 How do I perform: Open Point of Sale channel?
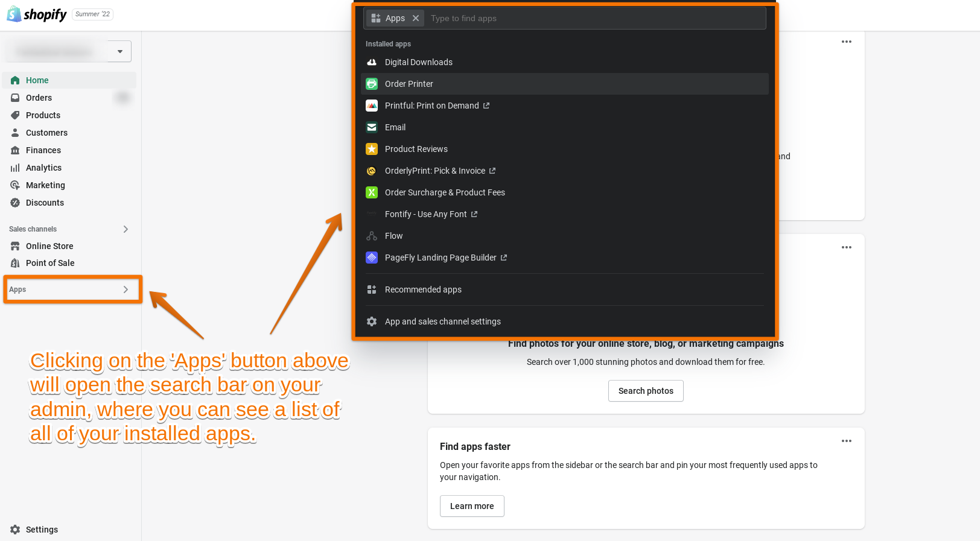(x=50, y=263)
